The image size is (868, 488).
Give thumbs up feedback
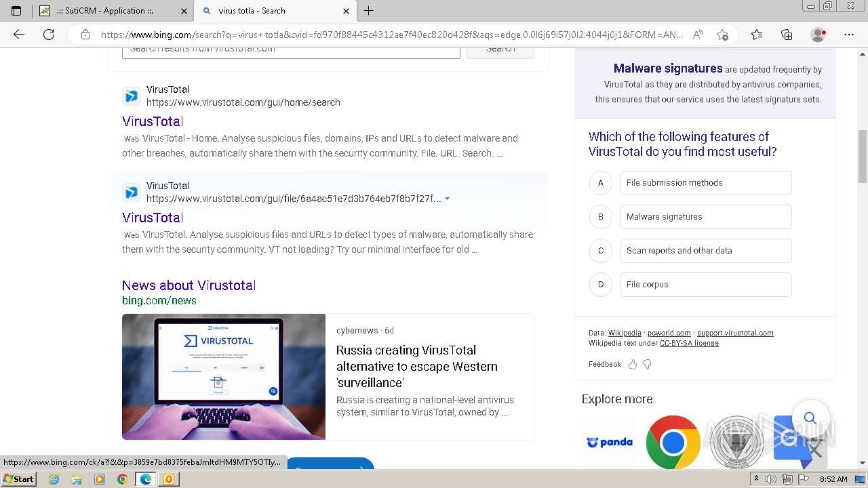[x=633, y=365]
